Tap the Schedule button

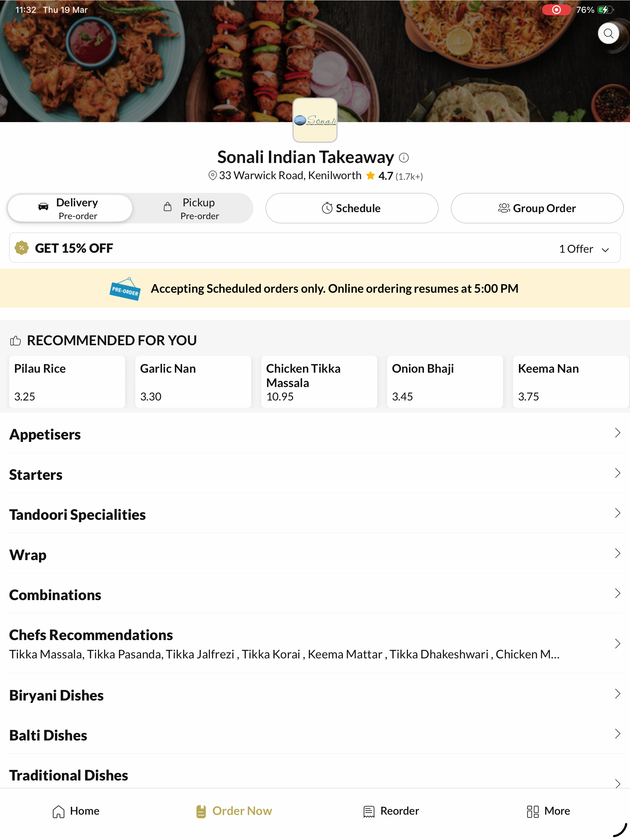(352, 208)
